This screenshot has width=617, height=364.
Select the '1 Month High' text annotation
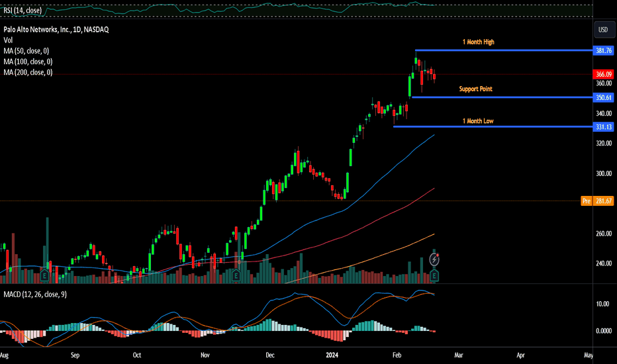(x=478, y=42)
